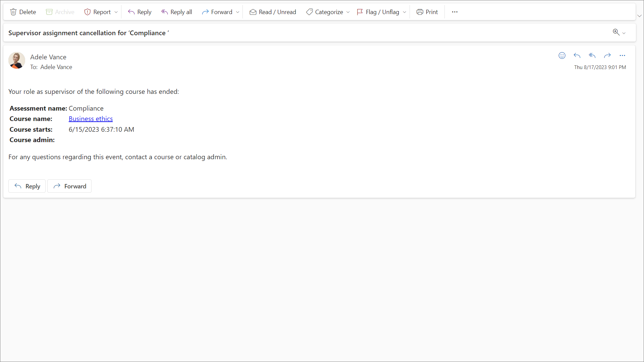Click Adele Vance's profile picture
The height and width of the screenshot is (362, 644).
[x=17, y=60]
